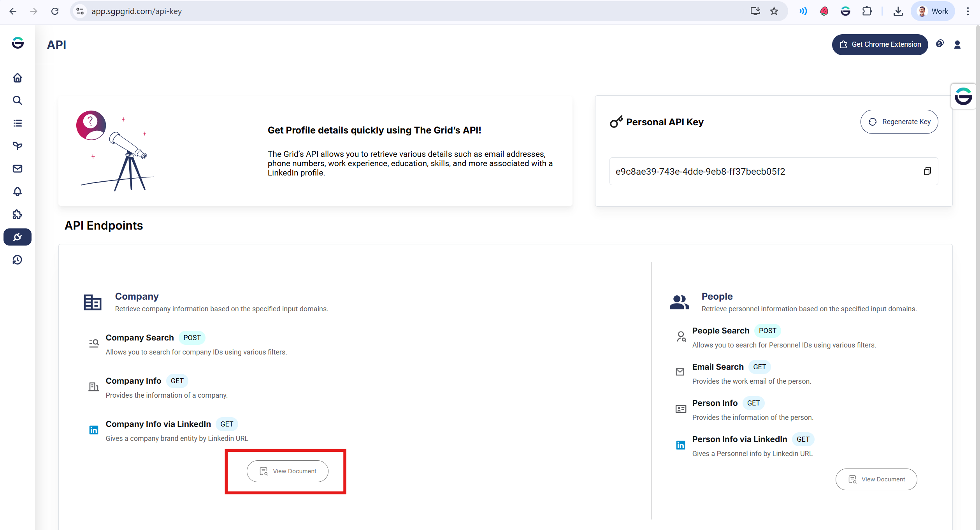Click the SGP Grid logo
The width and height of the screenshot is (980, 530).
[x=18, y=43]
